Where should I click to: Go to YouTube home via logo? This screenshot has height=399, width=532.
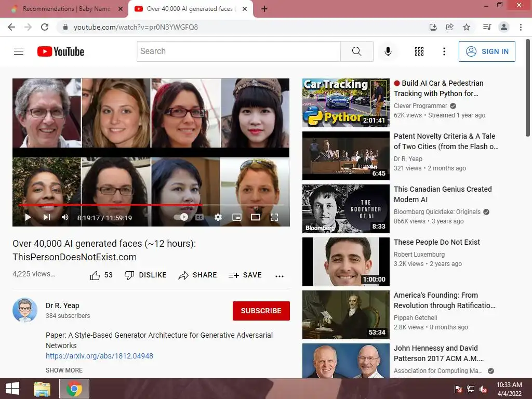(x=61, y=51)
